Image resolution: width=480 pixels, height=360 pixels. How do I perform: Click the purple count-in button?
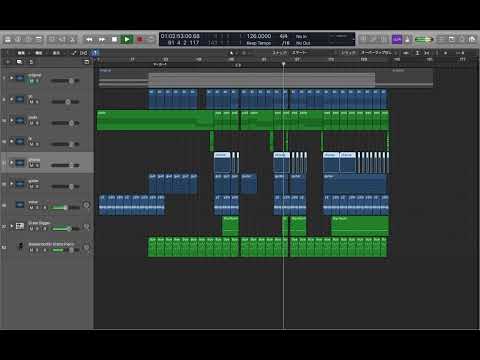click(397, 40)
